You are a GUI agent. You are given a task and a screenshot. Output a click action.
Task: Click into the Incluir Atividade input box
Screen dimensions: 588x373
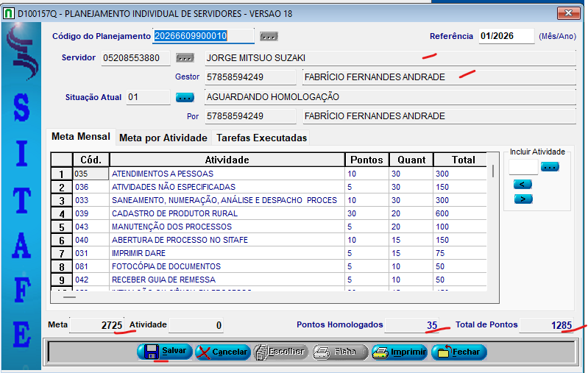(x=523, y=167)
